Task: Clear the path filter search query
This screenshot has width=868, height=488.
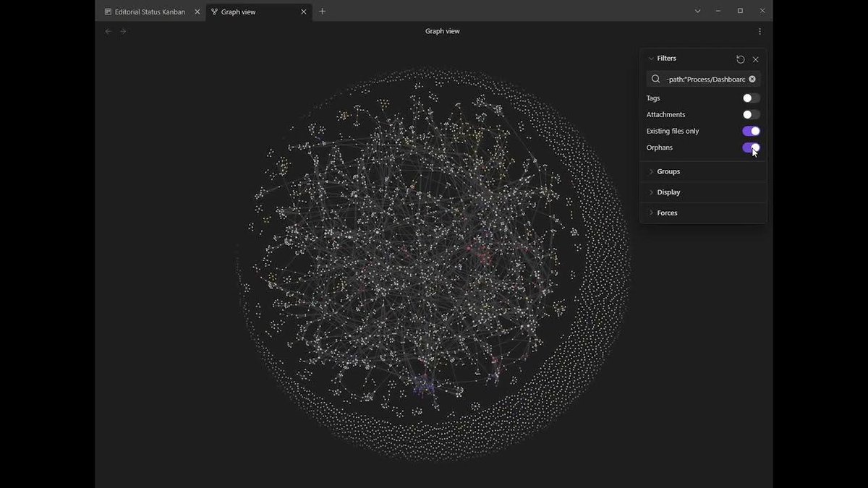Action: click(x=752, y=79)
